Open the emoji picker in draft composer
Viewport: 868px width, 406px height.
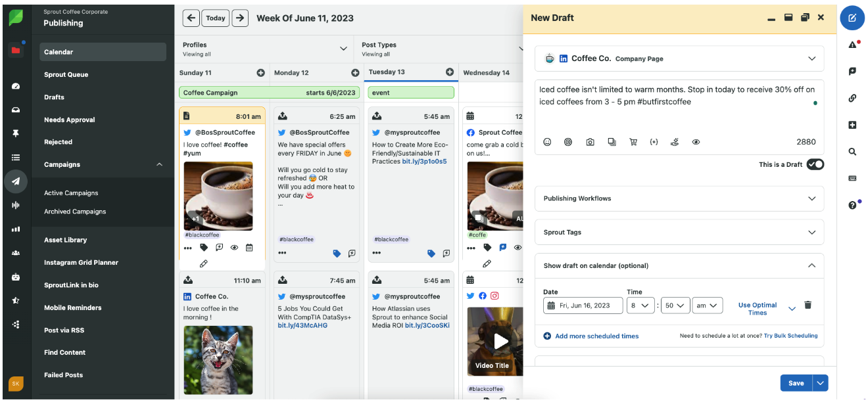[x=547, y=142]
